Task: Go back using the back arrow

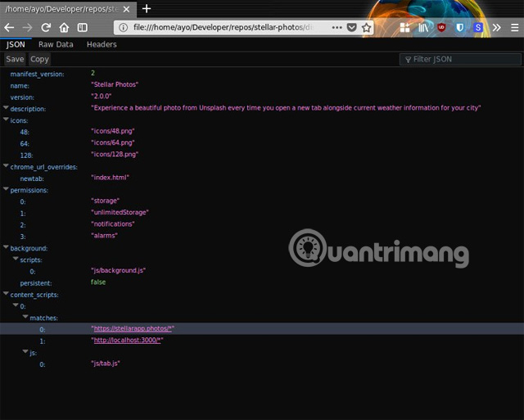Action: coord(9,27)
